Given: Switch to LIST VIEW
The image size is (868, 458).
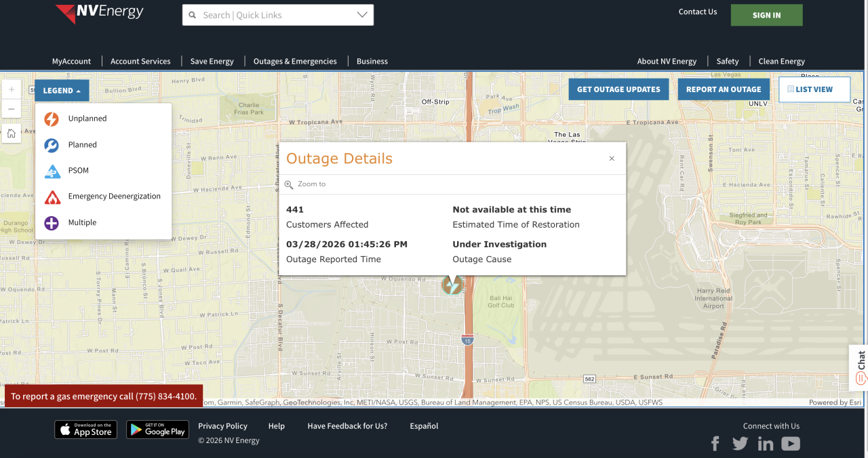Looking at the screenshot, I should click(814, 89).
